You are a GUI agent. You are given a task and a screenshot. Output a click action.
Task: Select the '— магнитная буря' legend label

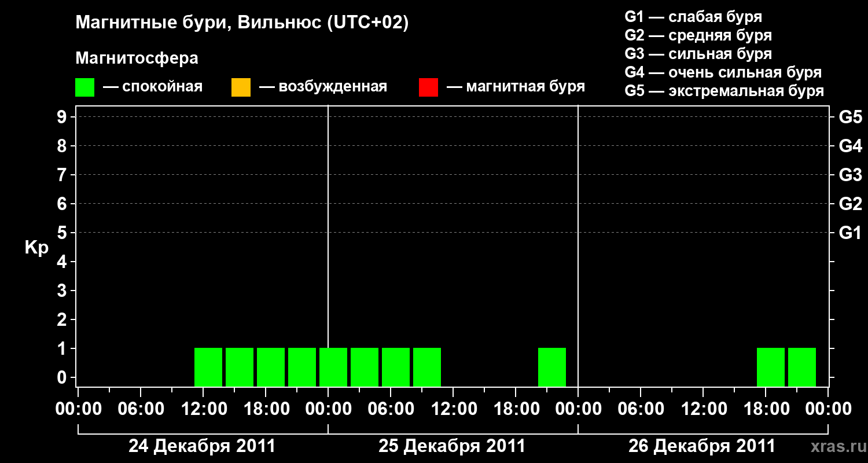[x=516, y=87]
